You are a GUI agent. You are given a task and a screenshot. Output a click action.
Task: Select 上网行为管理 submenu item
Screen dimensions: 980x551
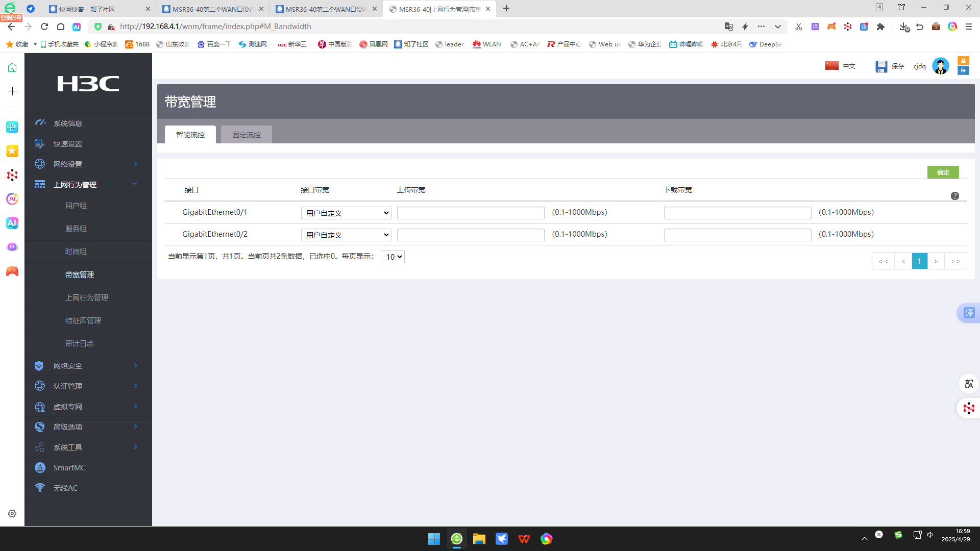[87, 297]
